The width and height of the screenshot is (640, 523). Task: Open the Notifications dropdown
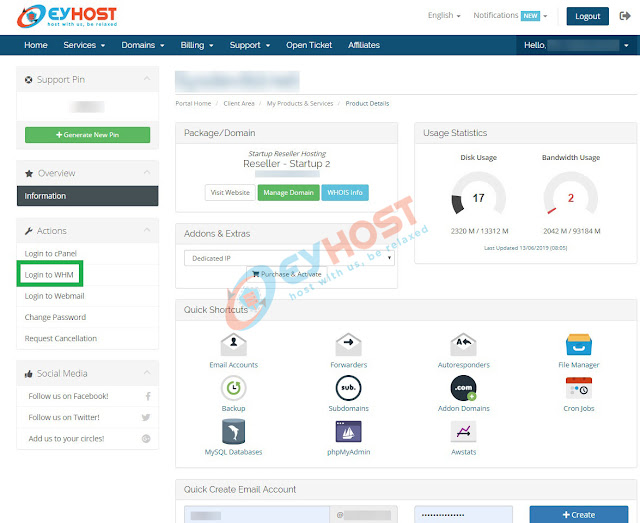tap(510, 16)
